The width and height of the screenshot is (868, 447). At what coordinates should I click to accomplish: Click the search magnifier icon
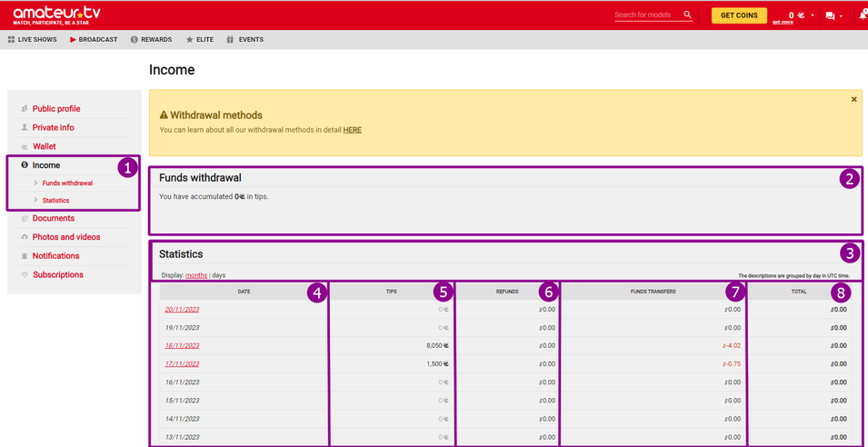[x=687, y=15]
